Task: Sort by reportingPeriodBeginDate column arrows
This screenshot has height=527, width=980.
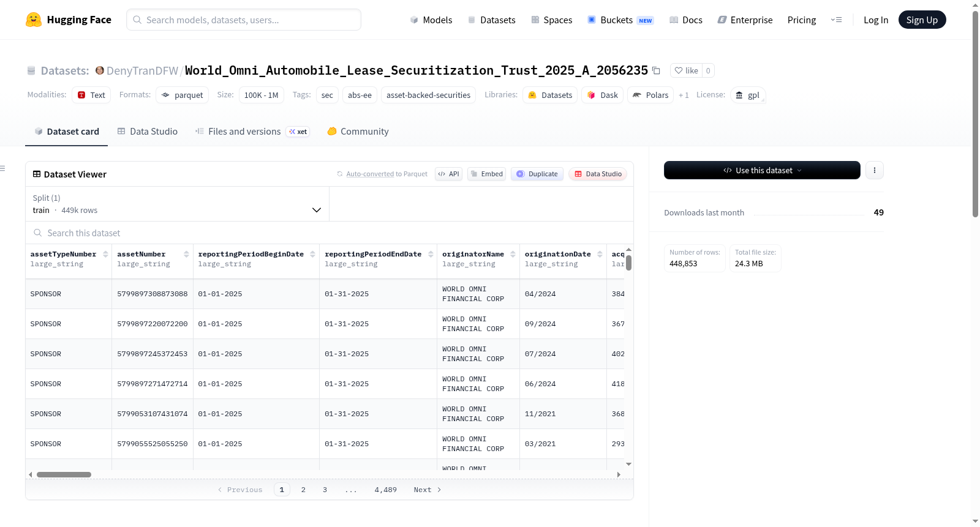Action: pos(312,254)
